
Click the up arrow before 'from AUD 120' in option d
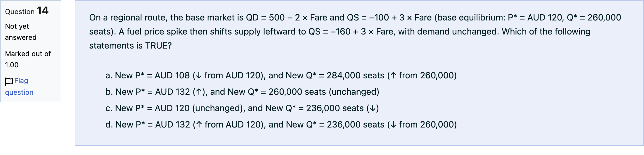click(x=199, y=125)
